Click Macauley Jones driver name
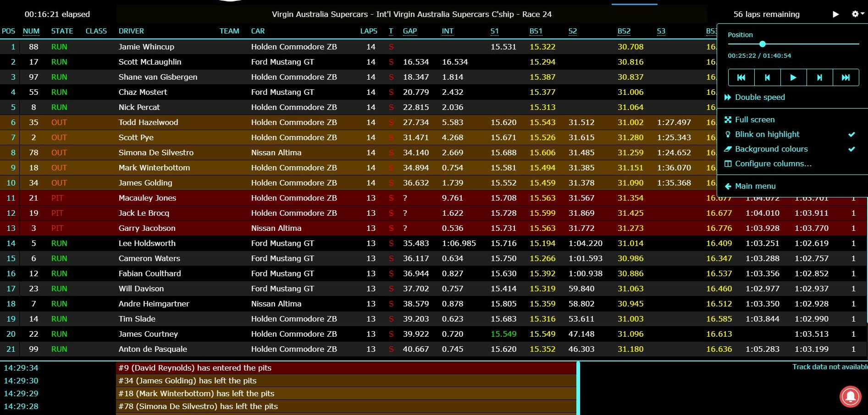868x415 pixels. point(147,198)
